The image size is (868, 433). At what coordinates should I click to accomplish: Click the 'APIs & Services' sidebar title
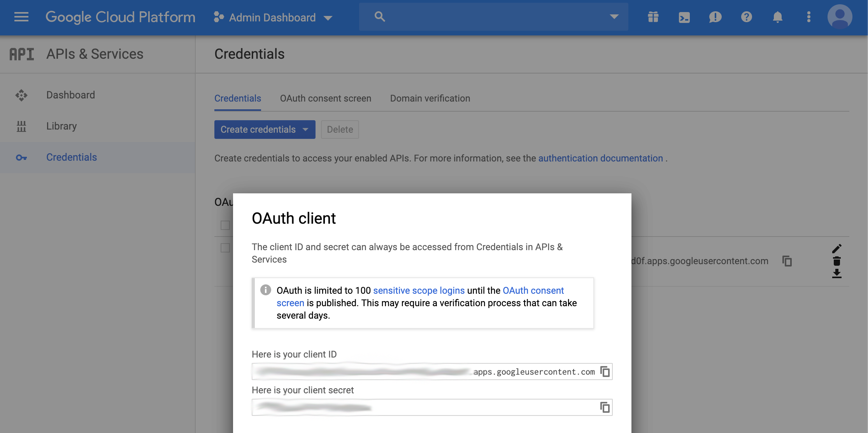[x=95, y=54]
